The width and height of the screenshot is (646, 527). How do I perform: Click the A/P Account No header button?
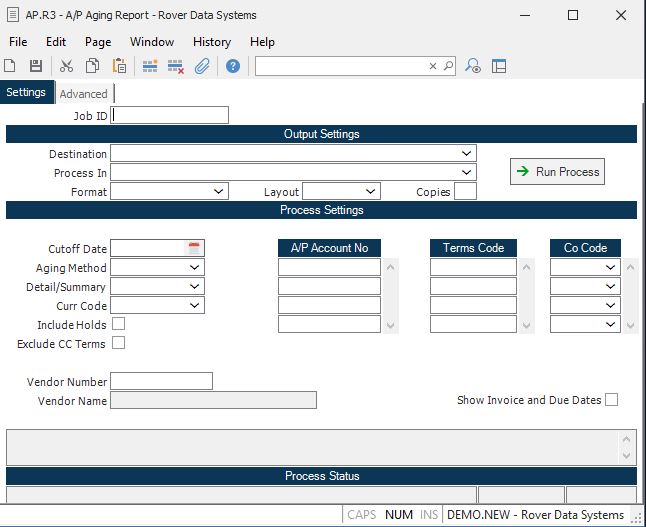[329, 248]
